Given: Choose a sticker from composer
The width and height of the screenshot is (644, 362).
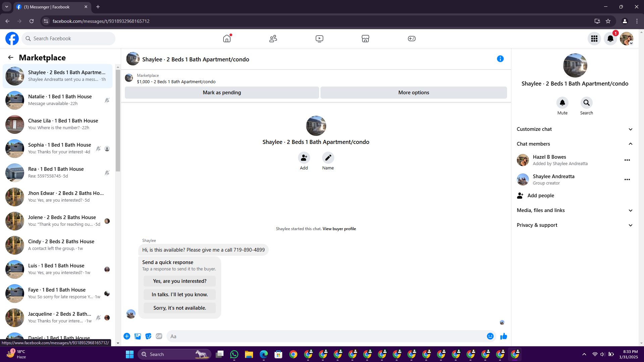Looking at the screenshot, I should pos(148,336).
